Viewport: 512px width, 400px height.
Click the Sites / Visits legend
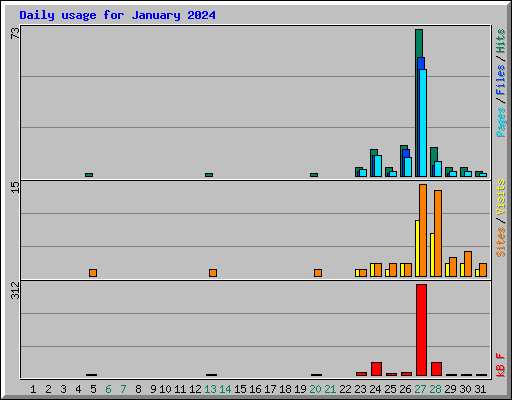tap(500, 218)
